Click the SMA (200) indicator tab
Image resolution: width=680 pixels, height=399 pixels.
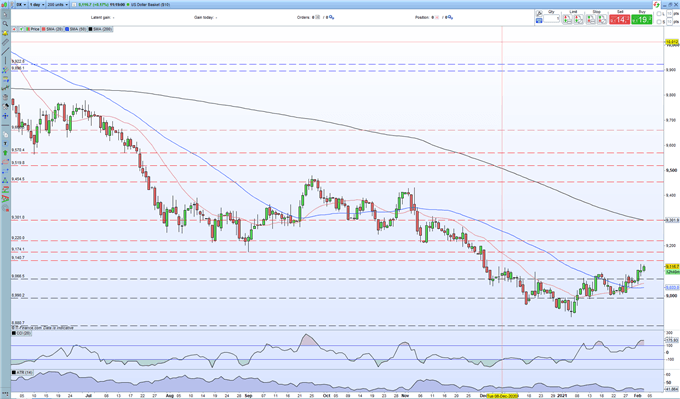click(100, 29)
